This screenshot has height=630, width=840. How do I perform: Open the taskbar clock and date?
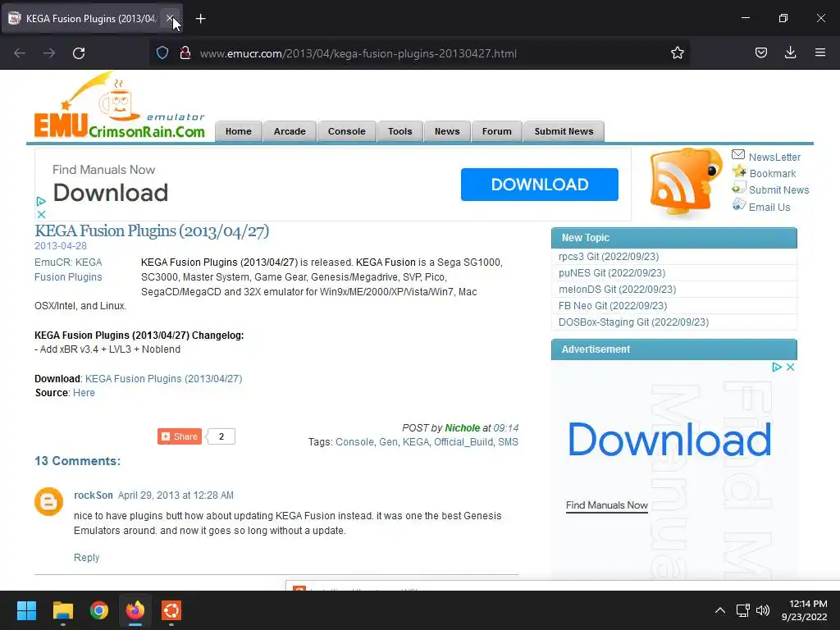tap(804, 610)
